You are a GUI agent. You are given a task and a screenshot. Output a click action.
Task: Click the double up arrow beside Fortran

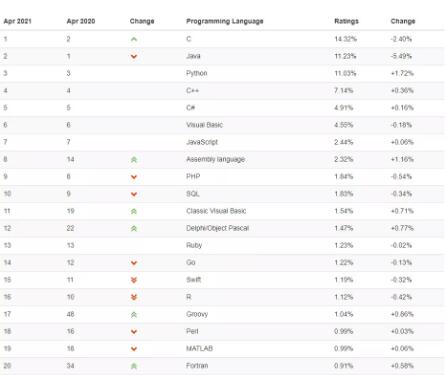pos(134,366)
